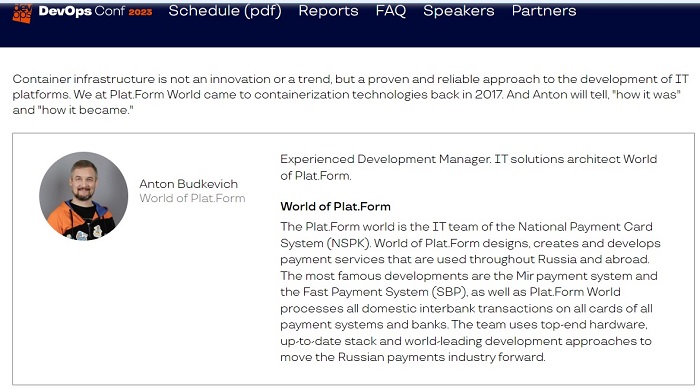Image resolution: width=700 pixels, height=390 pixels.
Task: Open the Schedule (pdf) menu item
Action: 225,11
